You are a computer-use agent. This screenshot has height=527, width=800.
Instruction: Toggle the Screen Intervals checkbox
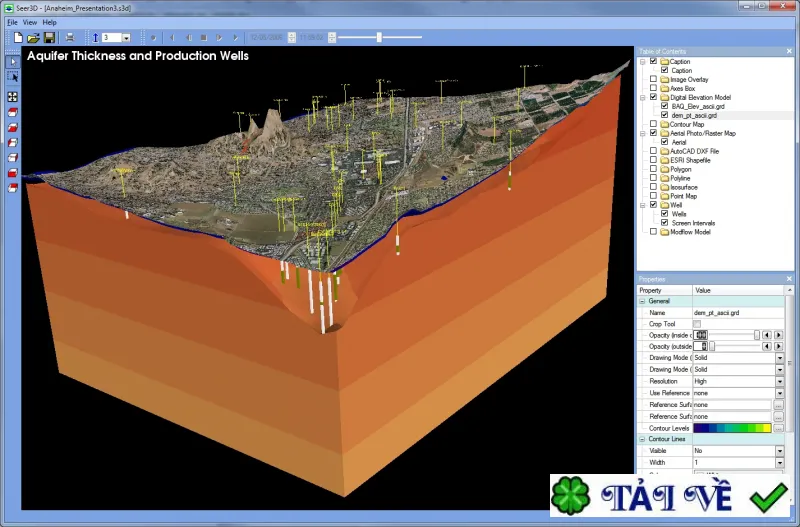click(664, 222)
